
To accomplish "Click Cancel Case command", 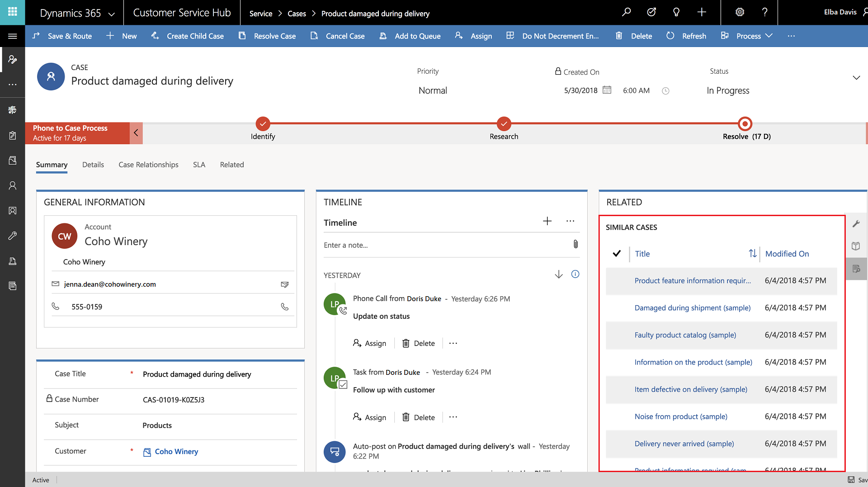I will tap(338, 36).
